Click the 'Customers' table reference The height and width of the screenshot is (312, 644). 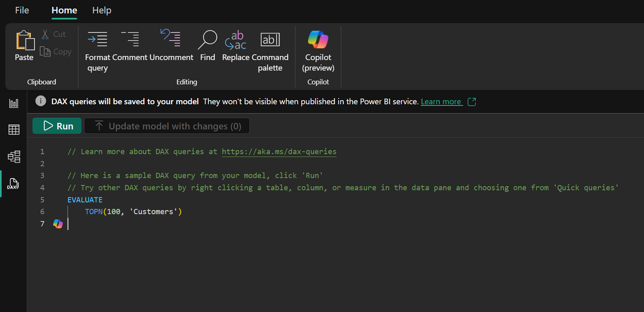click(x=153, y=212)
